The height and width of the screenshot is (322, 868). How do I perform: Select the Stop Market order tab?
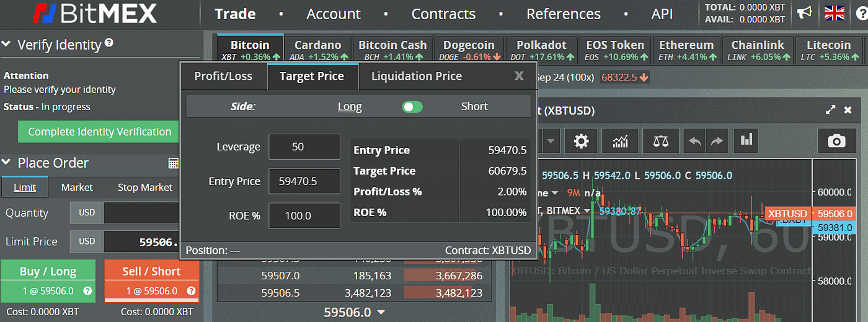coord(145,187)
